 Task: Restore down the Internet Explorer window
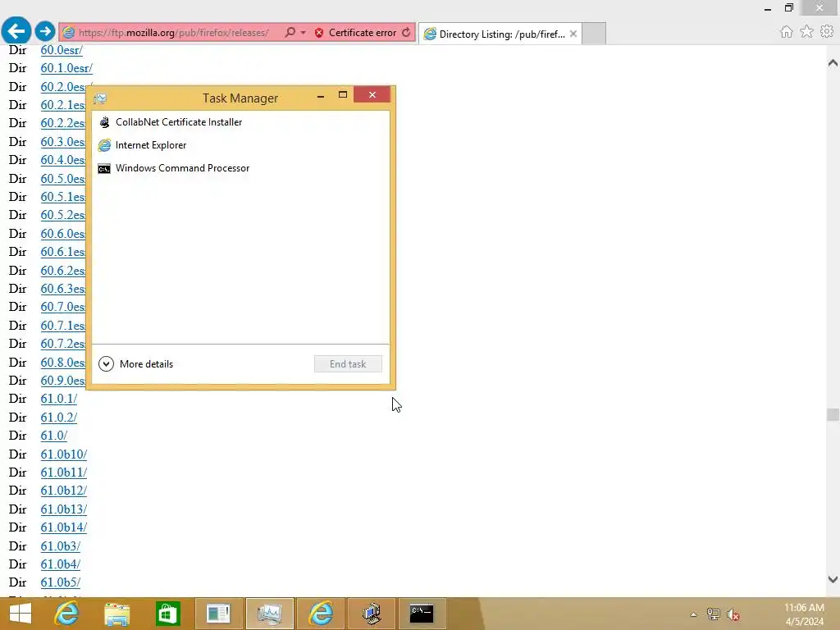pos(788,7)
